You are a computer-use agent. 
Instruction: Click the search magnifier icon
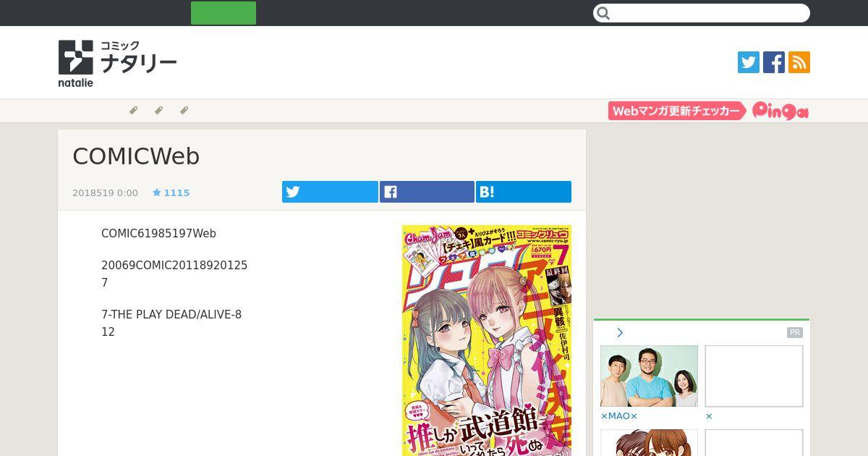click(x=604, y=13)
